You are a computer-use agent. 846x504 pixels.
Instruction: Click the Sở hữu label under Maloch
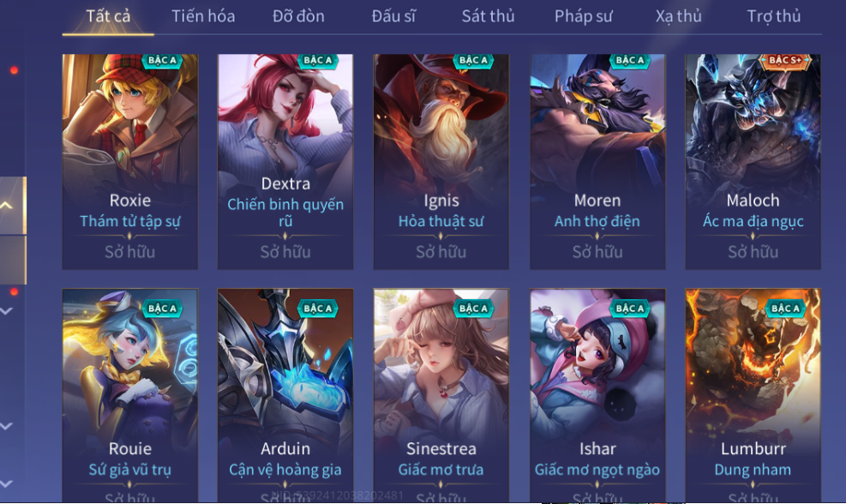(x=753, y=252)
